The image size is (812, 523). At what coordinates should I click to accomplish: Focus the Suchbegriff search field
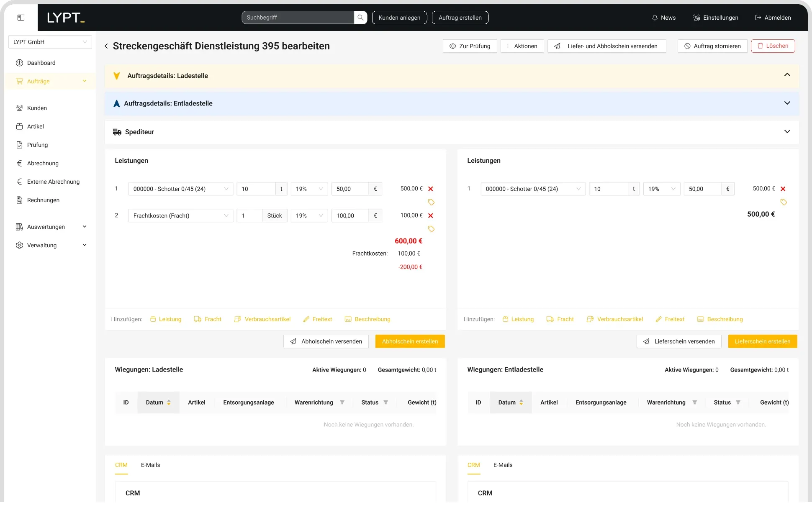pyautogui.click(x=298, y=18)
